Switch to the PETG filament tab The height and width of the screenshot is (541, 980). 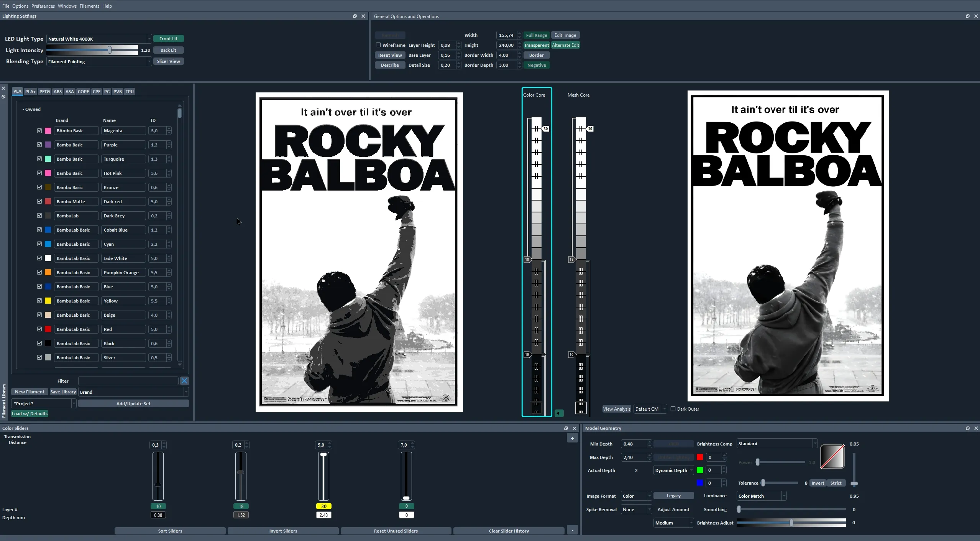[44, 92]
